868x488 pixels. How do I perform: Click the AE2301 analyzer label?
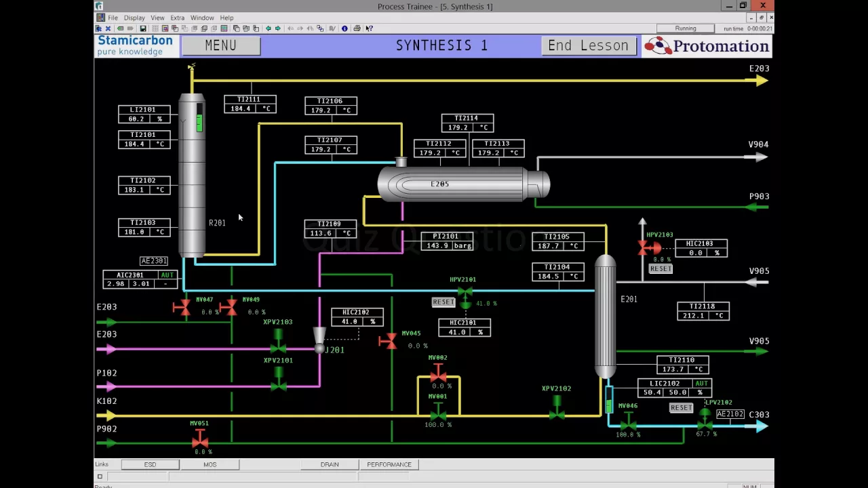[x=154, y=261]
